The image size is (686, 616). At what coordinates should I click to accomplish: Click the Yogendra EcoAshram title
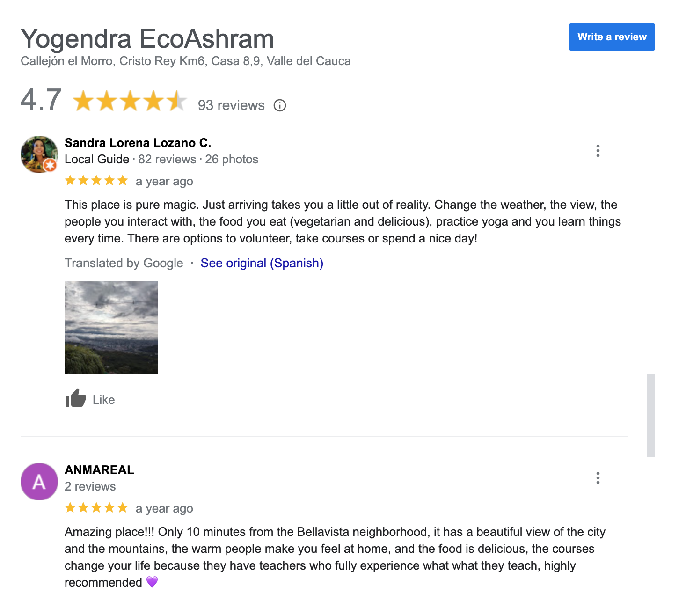click(x=147, y=38)
